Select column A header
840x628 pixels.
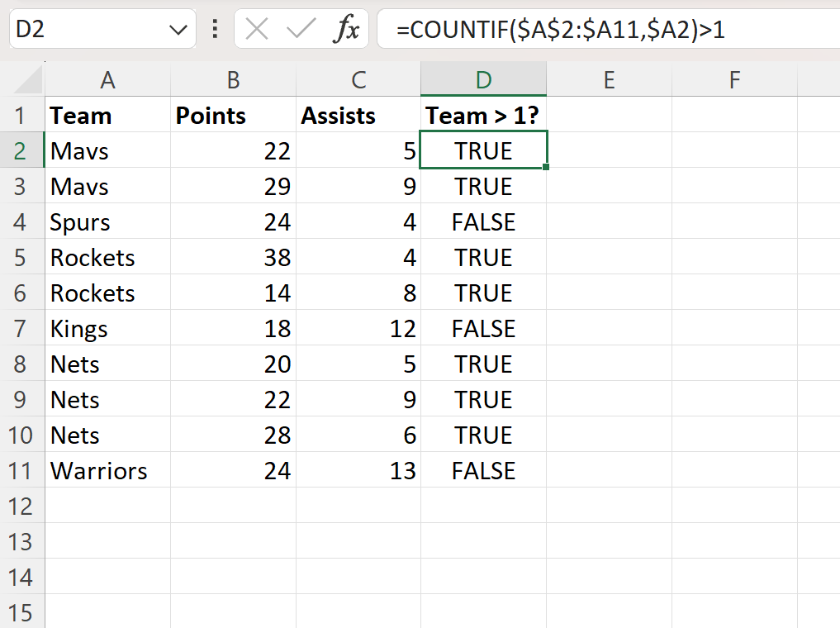pyautogui.click(x=107, y=80)
